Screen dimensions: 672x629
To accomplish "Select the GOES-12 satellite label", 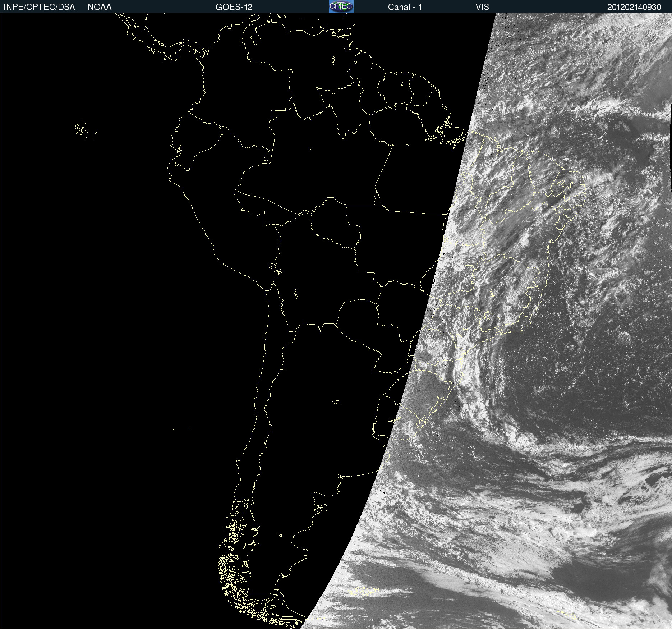I will point(234,7).
